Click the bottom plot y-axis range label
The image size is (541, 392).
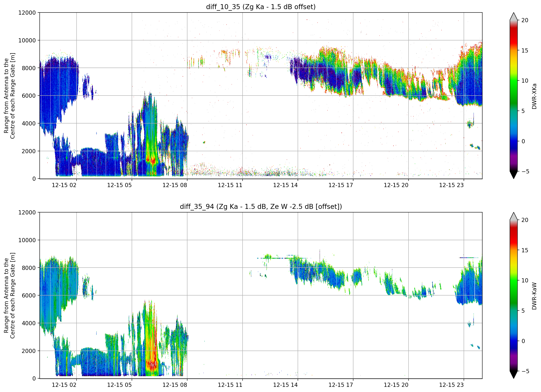9,296
